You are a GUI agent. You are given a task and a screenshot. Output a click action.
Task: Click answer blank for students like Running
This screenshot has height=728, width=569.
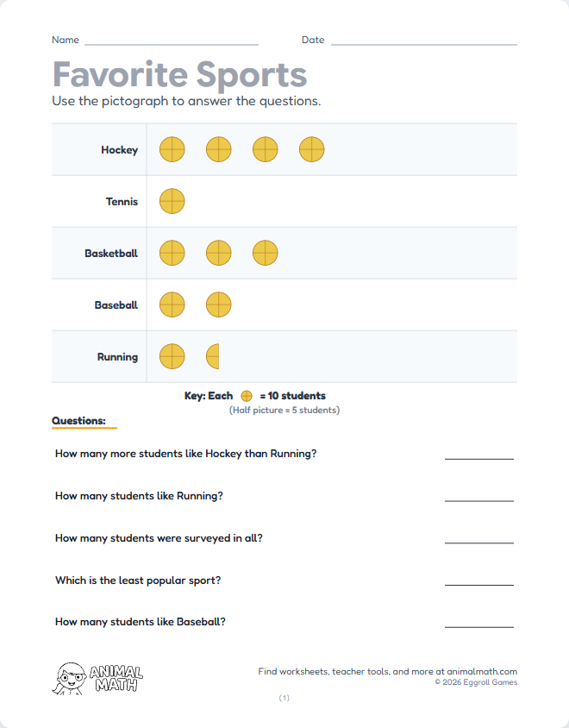(x=478, y=498)
